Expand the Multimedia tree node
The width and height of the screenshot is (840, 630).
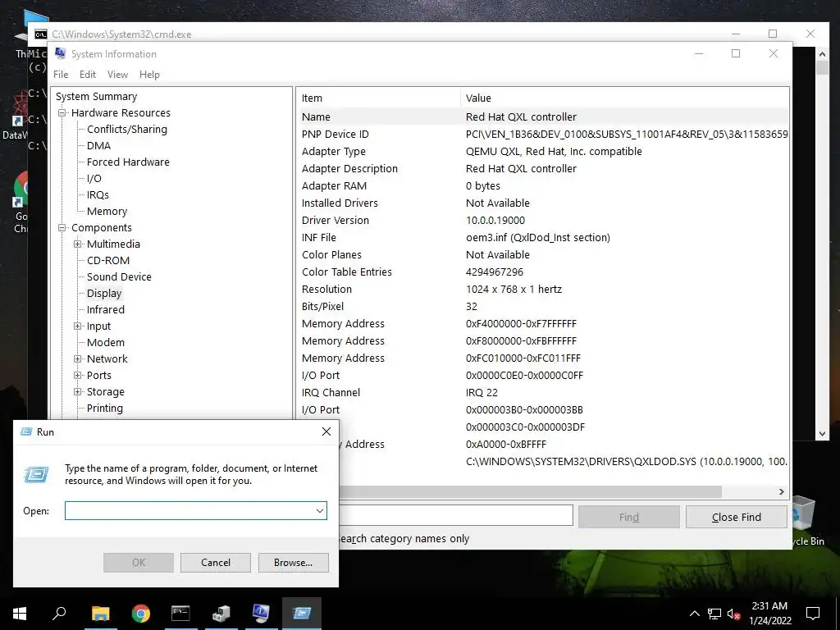tap(78, 244)
